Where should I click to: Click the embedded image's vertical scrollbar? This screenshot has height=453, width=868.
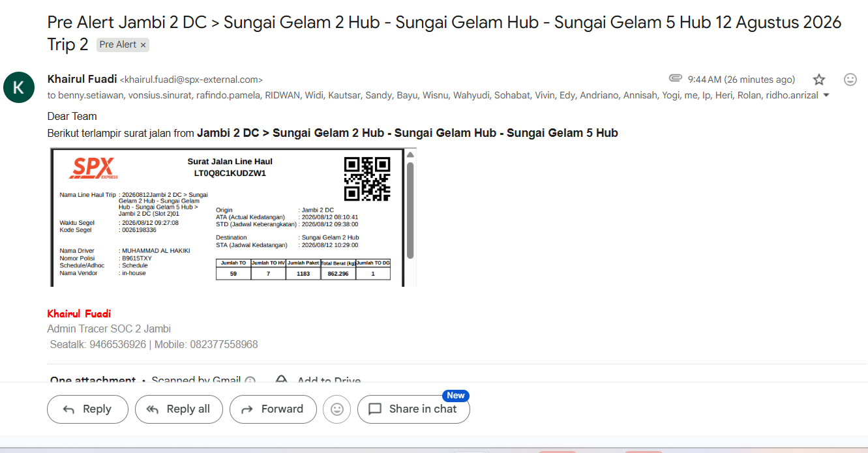click(x=410, y=210)
